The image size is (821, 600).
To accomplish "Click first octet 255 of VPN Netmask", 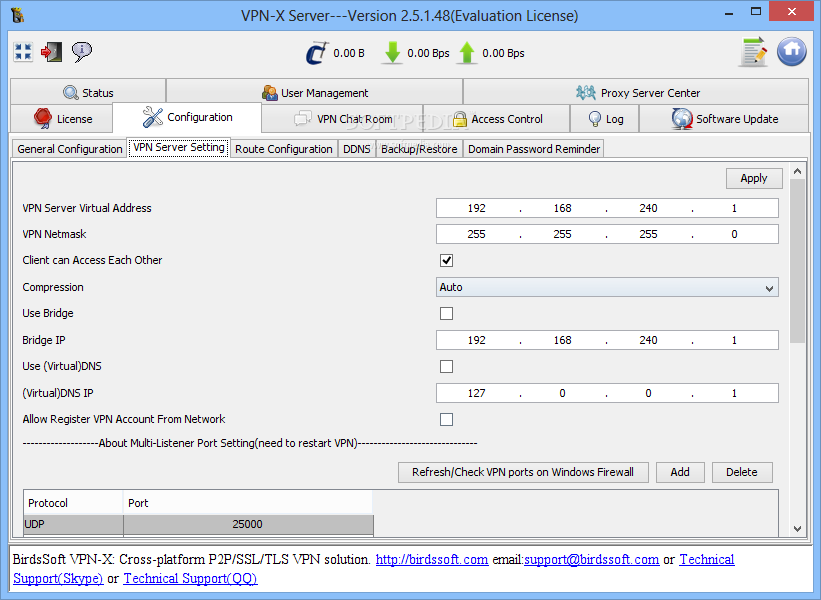I will point(476,234).
